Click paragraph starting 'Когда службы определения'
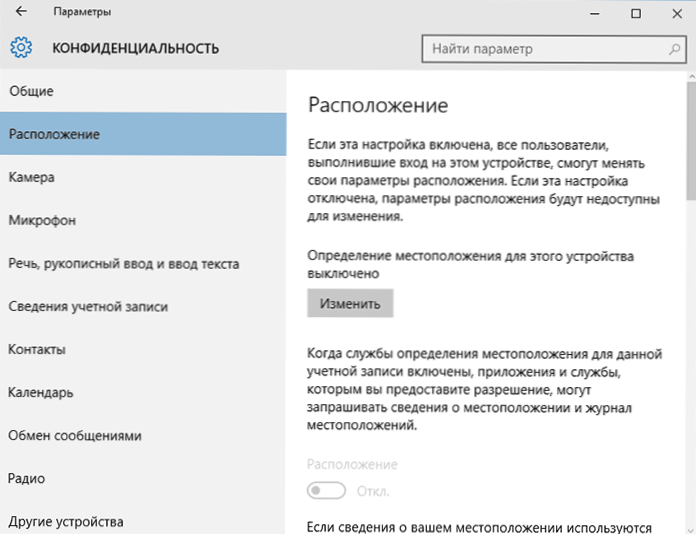 [485, 389]
